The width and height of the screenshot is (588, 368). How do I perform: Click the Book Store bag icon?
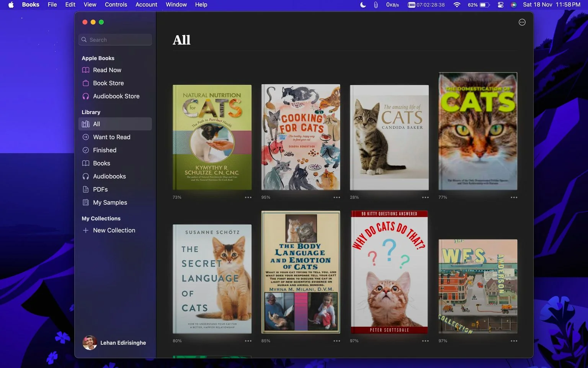point(86,83)
